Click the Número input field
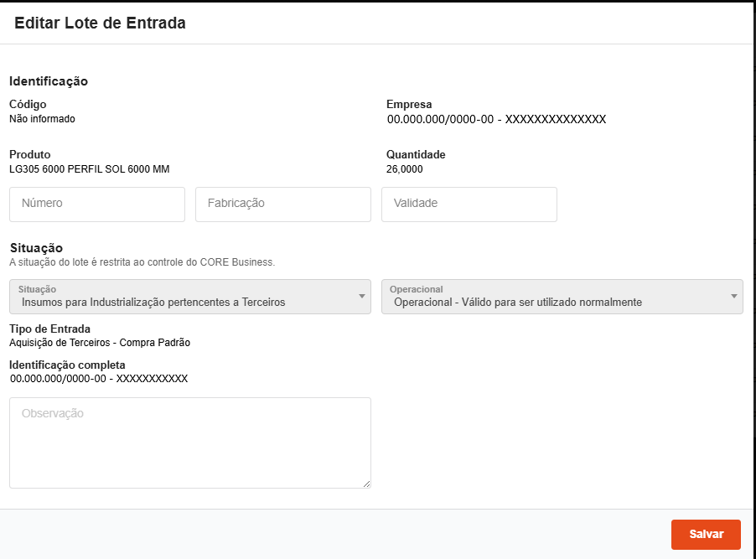This screenshot has height=559, width=756. pyautogui.click(x=96, y=204)
